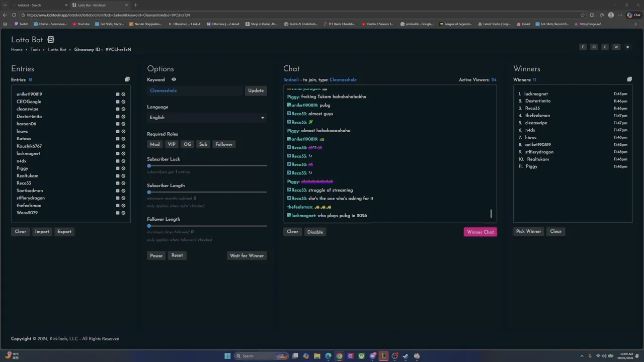The height and width of the screenshot is (362, 644).
Task: Toggle the OG required role
Action: (187, 144)
